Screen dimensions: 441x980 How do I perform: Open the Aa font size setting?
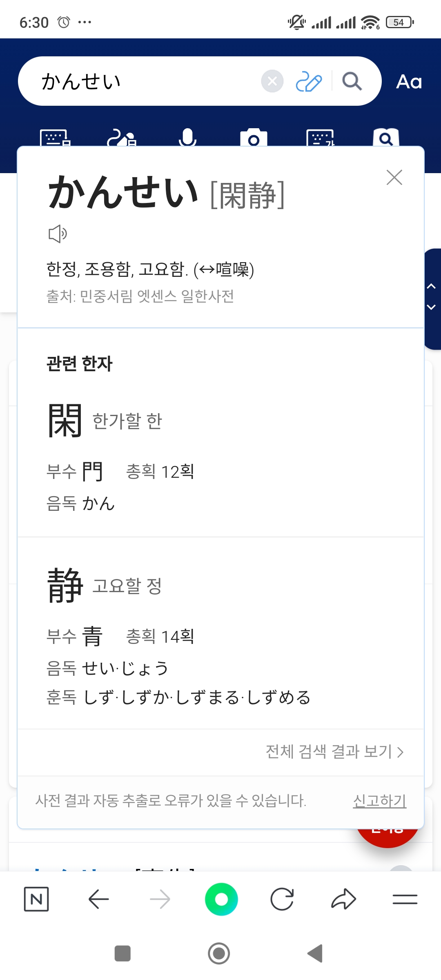pyautogui.click(x=409, y=82)
